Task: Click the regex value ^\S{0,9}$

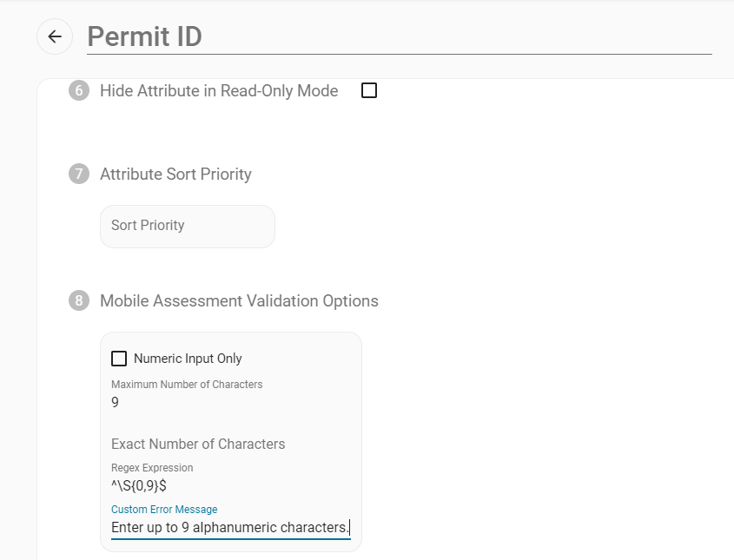Action: coord(139,486)
